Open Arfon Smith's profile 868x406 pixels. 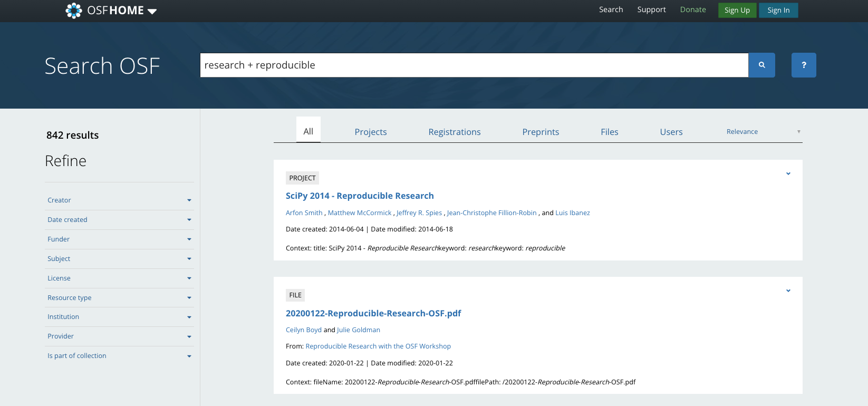(304, 213)
